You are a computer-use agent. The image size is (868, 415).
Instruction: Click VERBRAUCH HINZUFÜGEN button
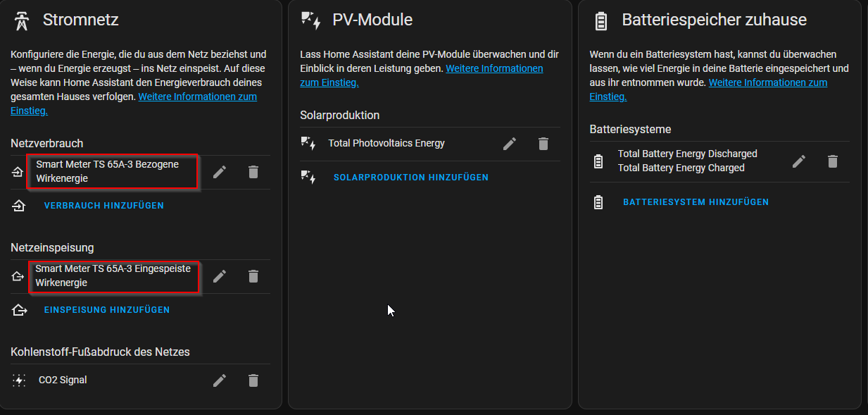(x=103, y=206)
